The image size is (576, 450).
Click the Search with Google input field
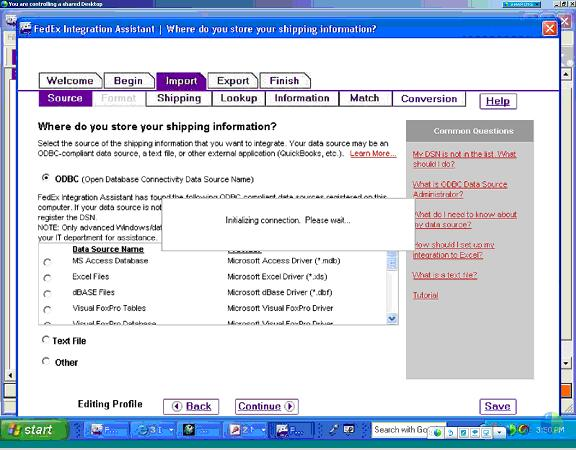pyautogui.click(x=400, y=430)
